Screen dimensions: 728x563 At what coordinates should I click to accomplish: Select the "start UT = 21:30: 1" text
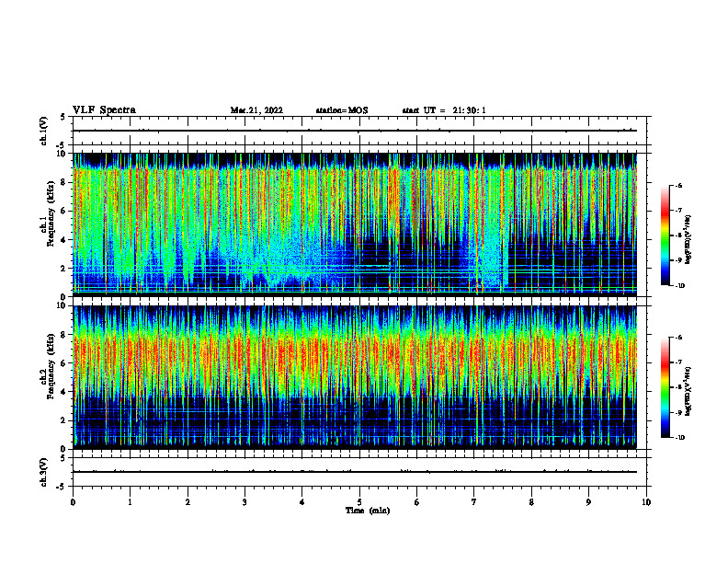click(444, 110)
